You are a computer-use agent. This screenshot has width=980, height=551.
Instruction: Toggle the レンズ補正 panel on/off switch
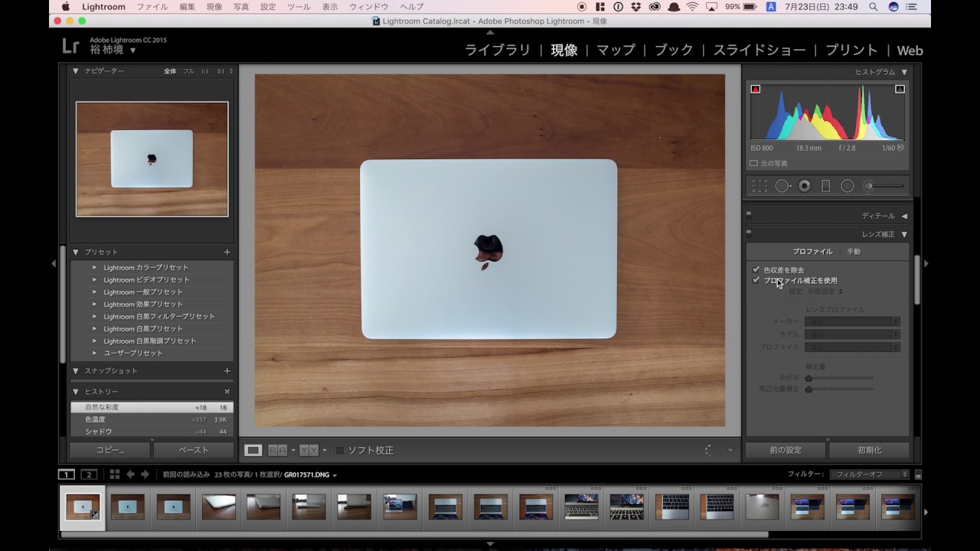749,234
